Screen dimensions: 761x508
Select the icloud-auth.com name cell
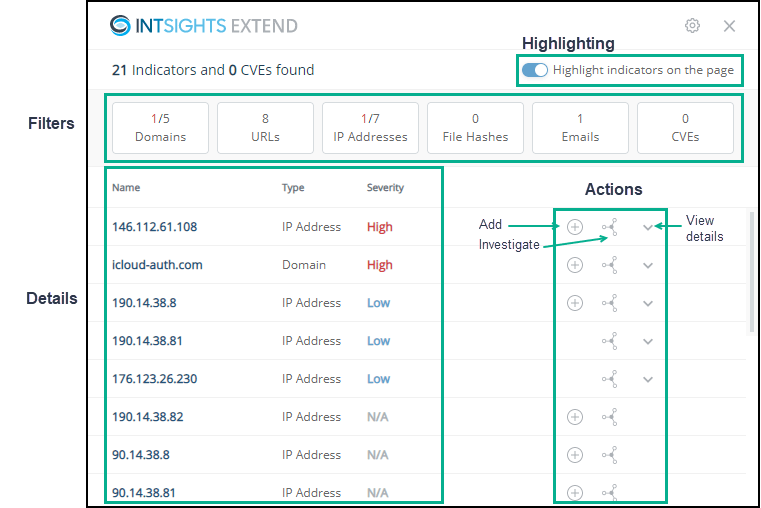pyautogui.click(x=157, y=265)
